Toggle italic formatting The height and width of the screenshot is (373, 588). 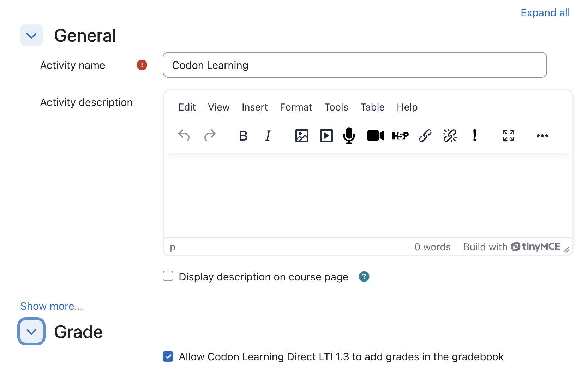pyautogui.click(x=268, y=136)
